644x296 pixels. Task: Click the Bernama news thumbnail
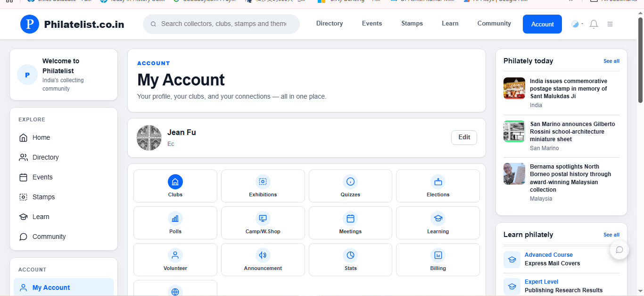pos(514,174)
